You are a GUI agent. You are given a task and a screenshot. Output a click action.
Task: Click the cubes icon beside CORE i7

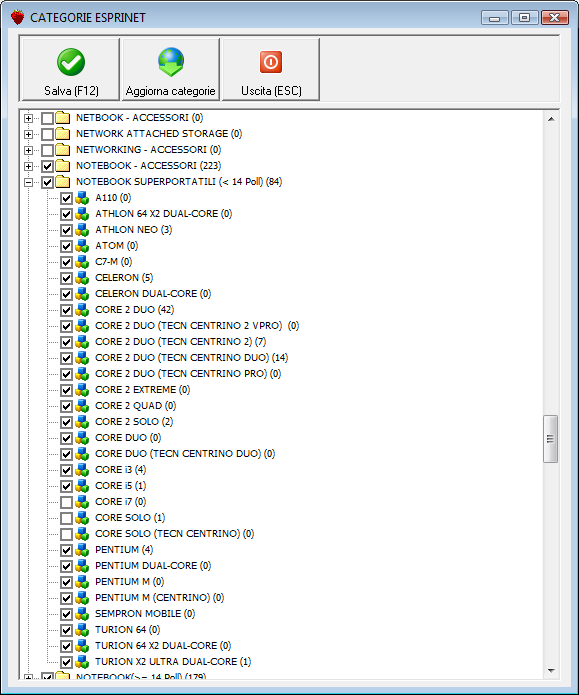click(82, 502)
